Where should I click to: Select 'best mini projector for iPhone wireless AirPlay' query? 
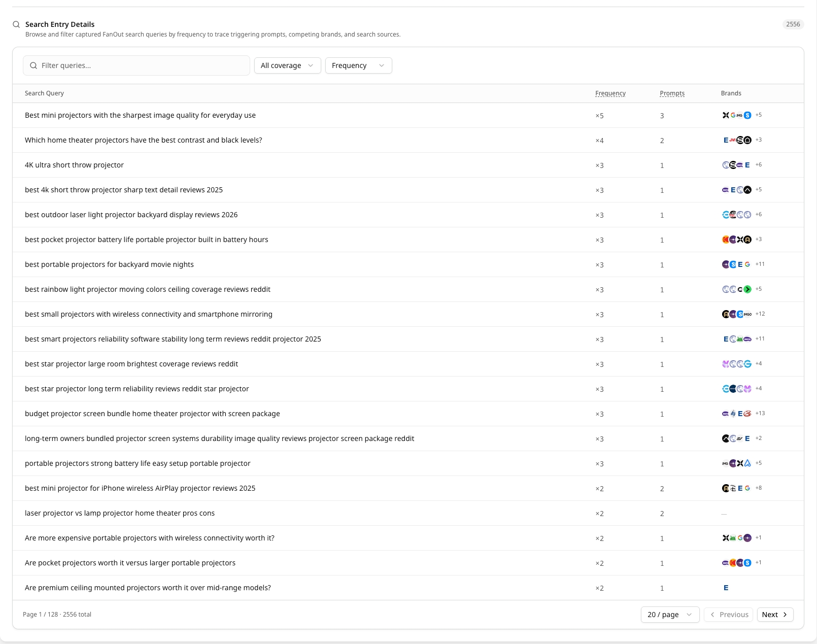(140, 488)
